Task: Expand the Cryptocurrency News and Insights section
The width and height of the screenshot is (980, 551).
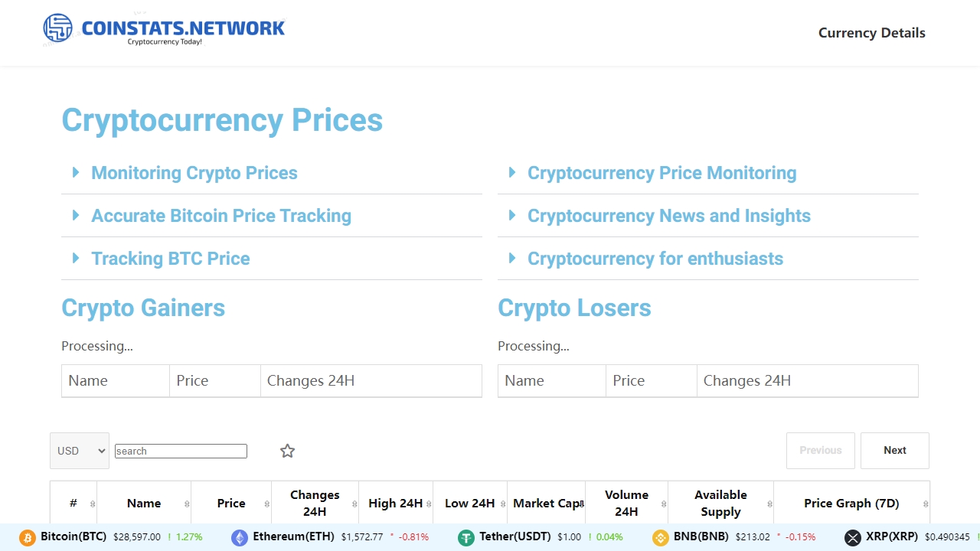Action: (668, 216)
